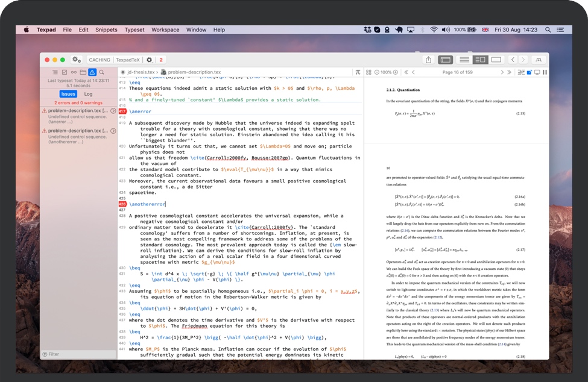
Task: Zoom in the PDF preview with plus
Action: (x=396, y=72)
